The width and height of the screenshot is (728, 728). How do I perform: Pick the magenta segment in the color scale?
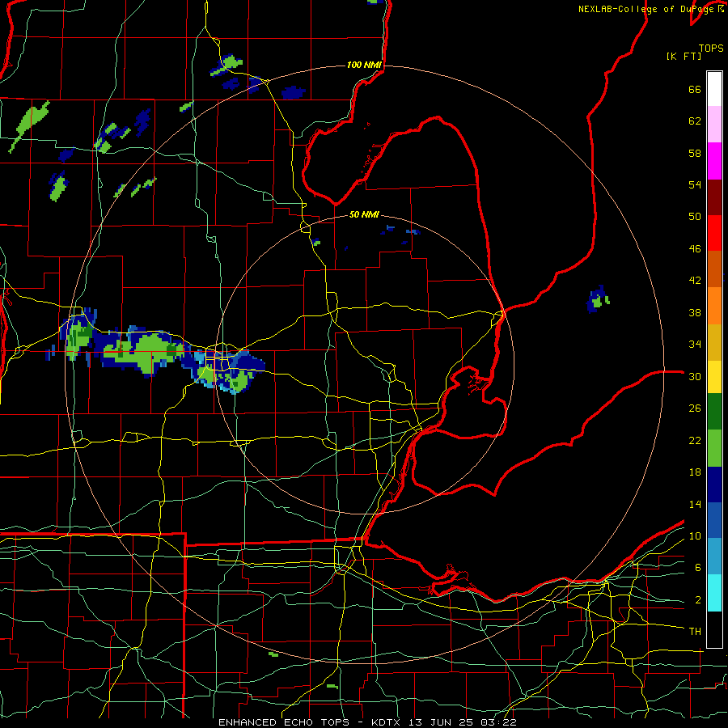(714, 161)
